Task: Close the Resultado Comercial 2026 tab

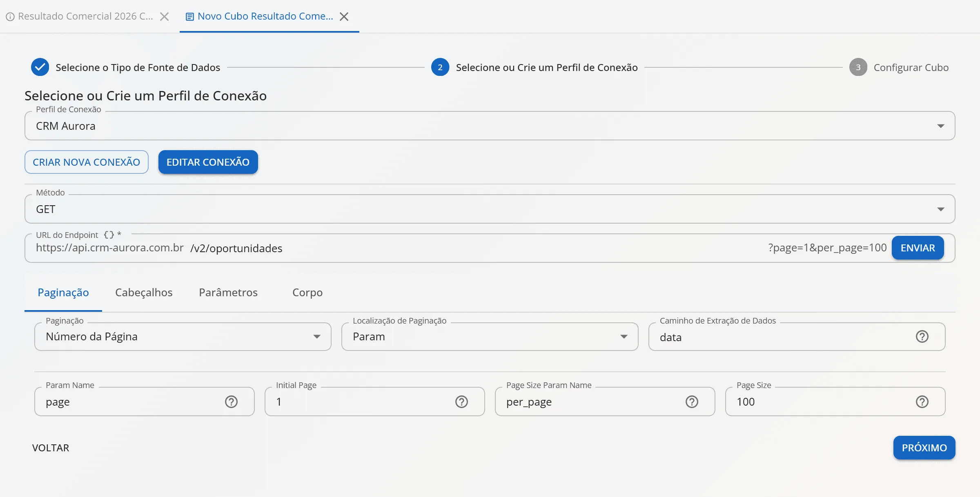Action: 164,16
